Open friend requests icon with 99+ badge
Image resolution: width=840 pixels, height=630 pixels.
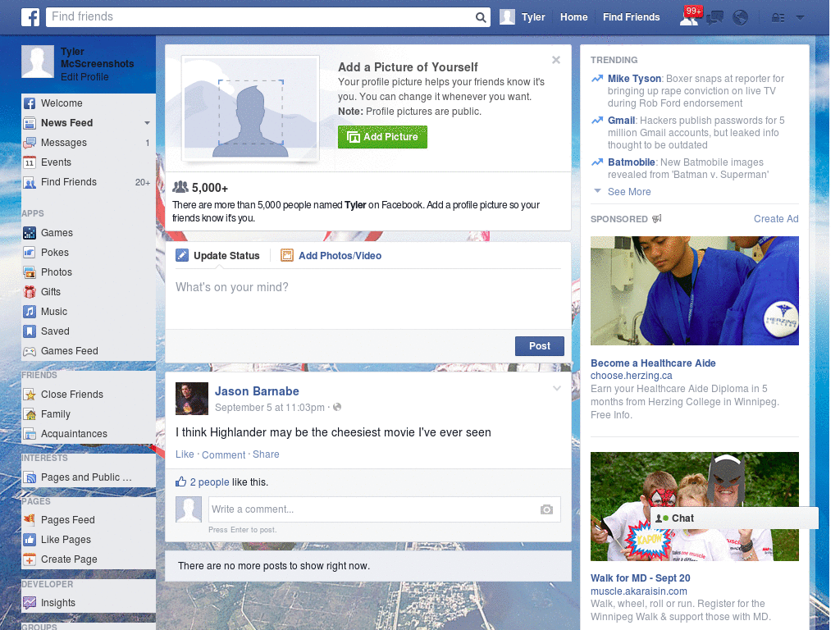690,17
